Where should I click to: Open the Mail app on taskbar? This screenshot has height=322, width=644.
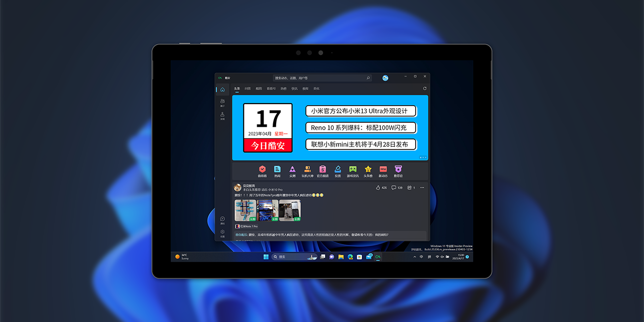369,257
